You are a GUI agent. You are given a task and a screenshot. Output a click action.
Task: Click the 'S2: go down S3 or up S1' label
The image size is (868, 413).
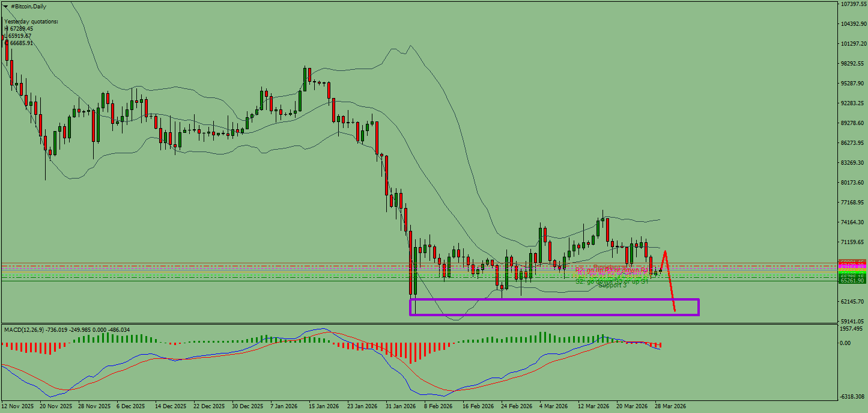(x=612, y=281)
